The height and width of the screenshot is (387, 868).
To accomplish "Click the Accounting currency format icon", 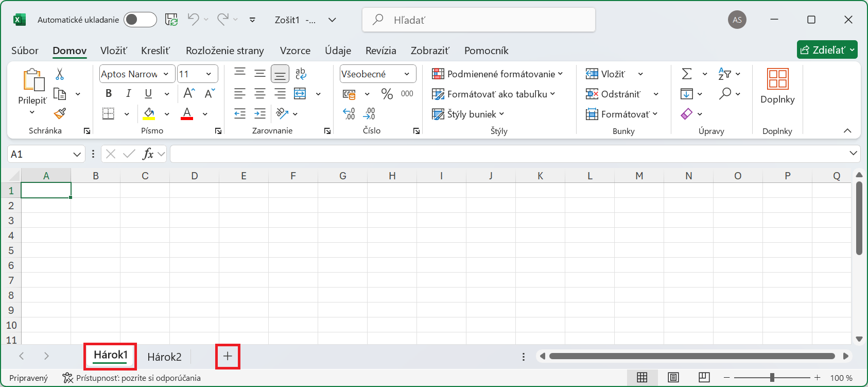I will click(x=349, y=94).
